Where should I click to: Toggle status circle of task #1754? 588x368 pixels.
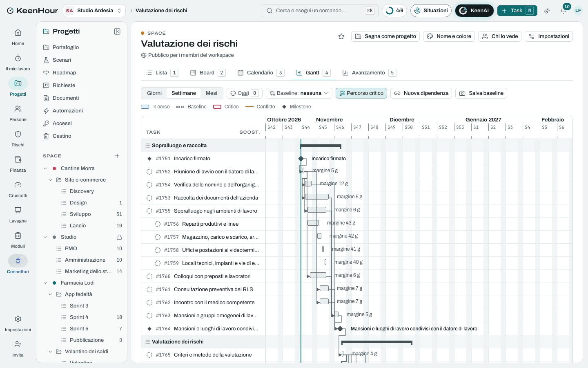[149, 185]
